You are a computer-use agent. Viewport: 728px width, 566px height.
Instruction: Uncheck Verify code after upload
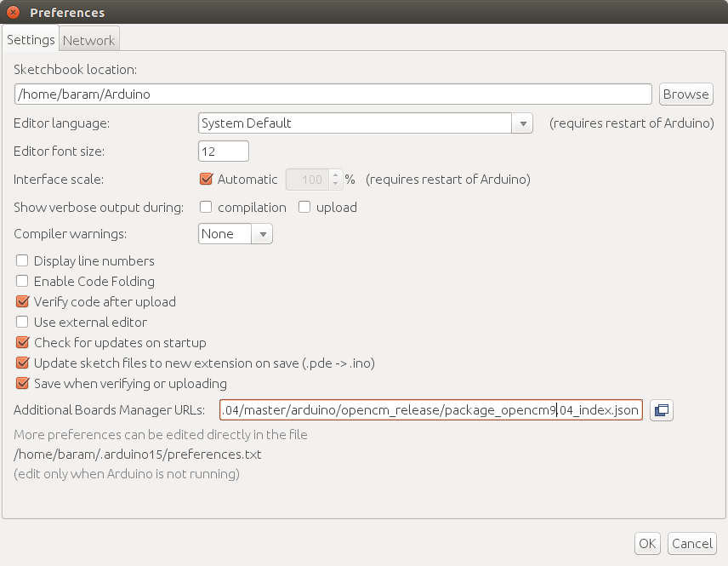(x=22, y=302)
